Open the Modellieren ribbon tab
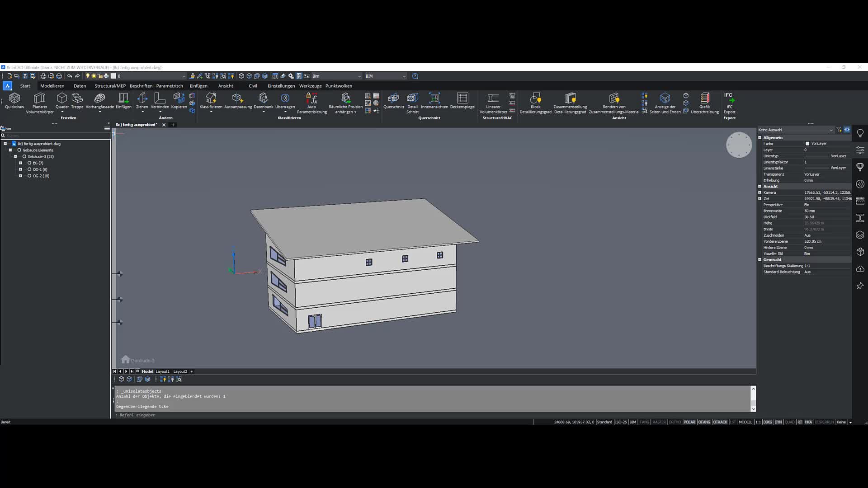Image resolution: width=868 pixels, height=488 pixels. pos(52,86)
